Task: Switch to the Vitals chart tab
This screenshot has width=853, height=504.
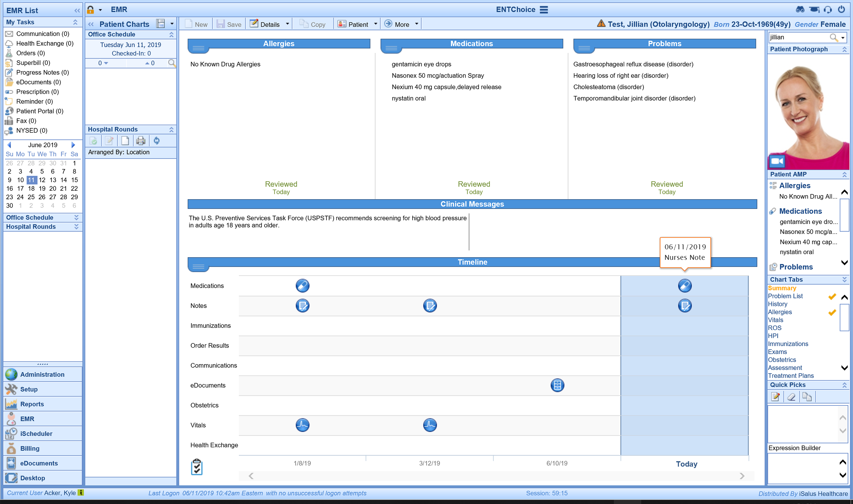Action: [776, 320]
